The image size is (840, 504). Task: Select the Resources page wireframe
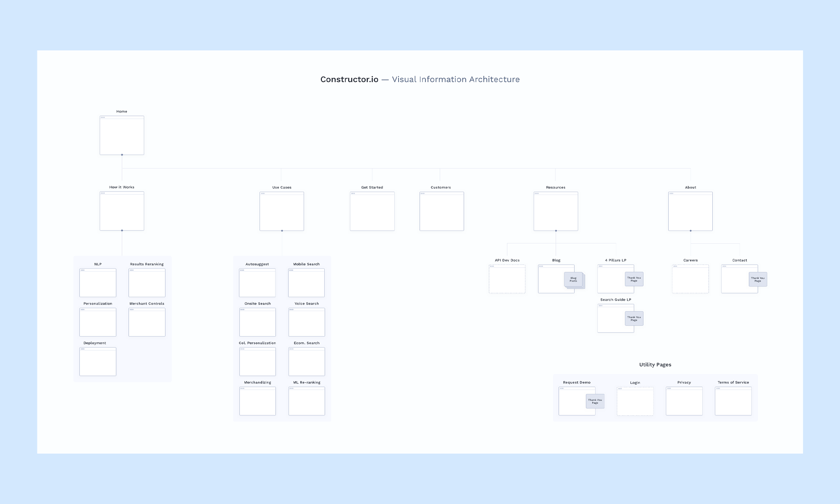point(556,211)
